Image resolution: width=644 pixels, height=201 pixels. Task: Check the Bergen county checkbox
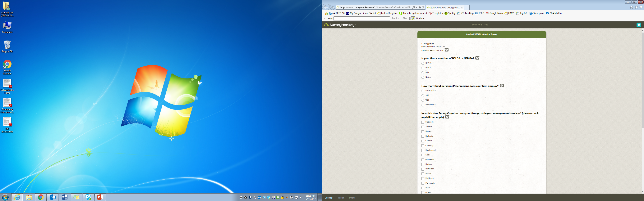pyautogui.click(x=423, y=132)
